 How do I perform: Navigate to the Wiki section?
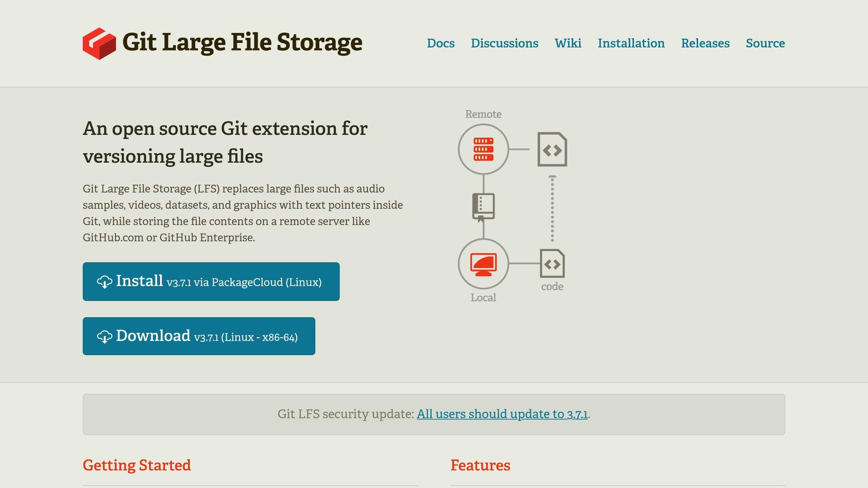[568, 43]
